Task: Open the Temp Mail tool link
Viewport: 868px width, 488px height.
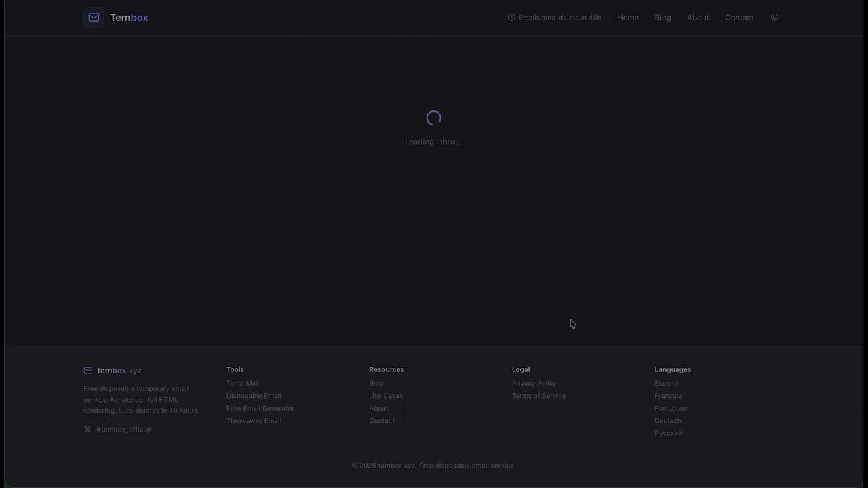Action: pos(242,383)
